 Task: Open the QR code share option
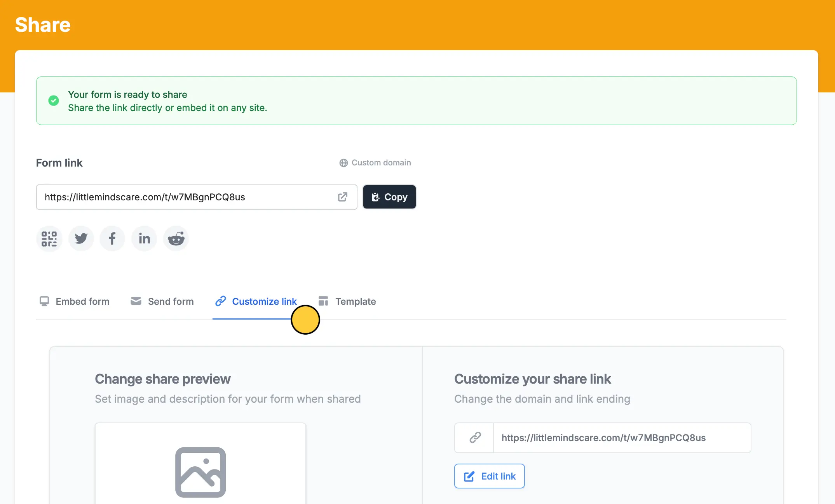pos(49,239)
